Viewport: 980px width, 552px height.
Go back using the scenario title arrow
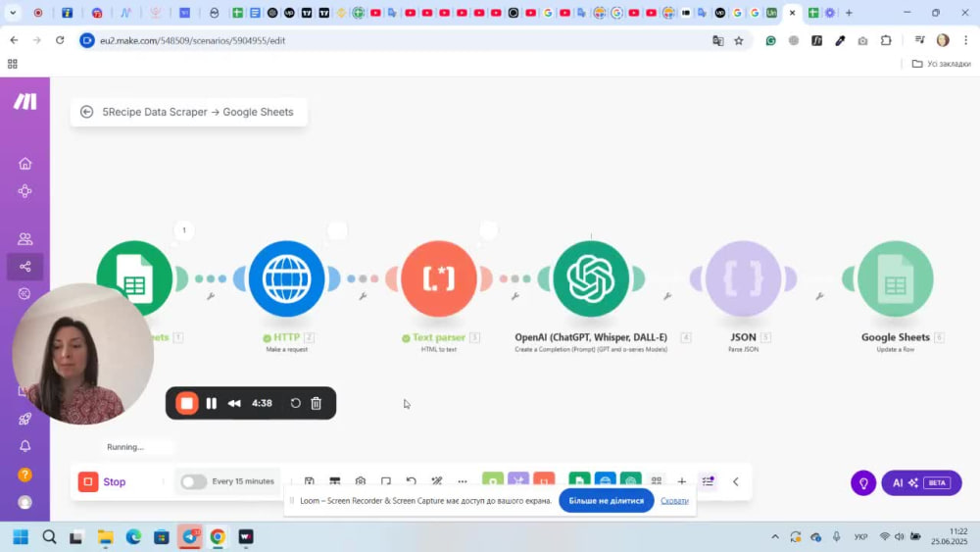[x=87, y=112]
